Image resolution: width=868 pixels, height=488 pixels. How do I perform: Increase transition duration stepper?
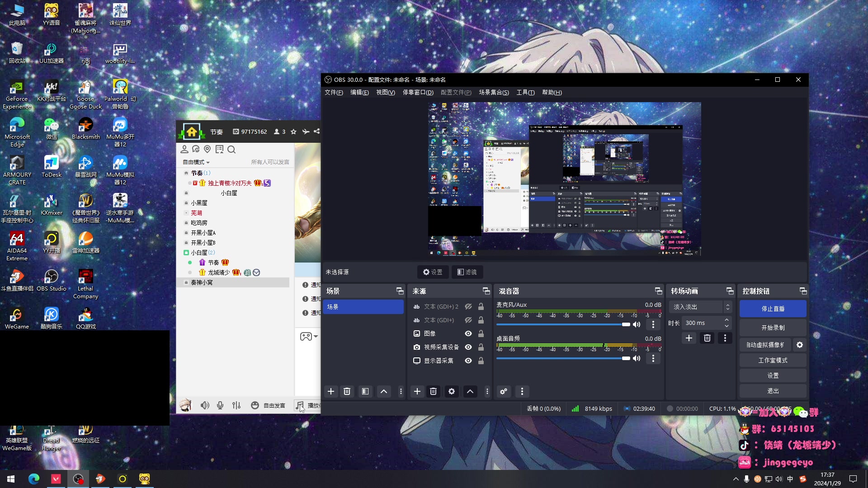(726, 320)
